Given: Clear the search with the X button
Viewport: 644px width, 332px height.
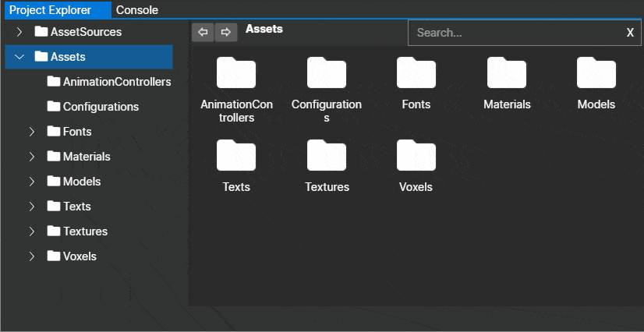Looking at the screenshot, I should (630, 33).
